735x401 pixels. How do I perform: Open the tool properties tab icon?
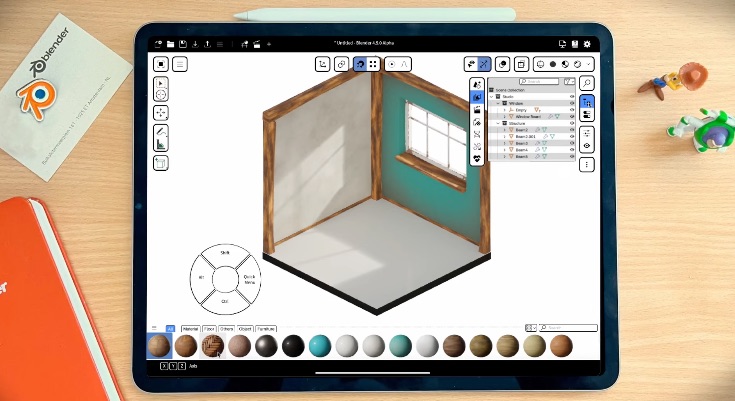pyautogui.click(x=477, y=85)
